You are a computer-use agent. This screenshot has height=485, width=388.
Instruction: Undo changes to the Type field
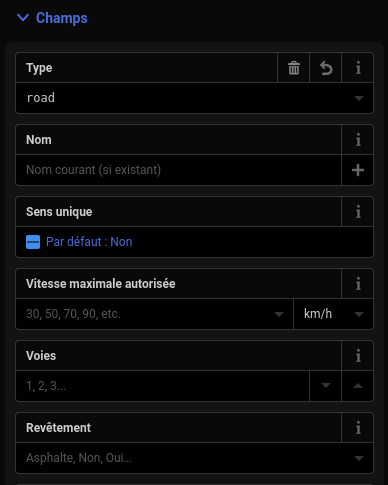326,68
